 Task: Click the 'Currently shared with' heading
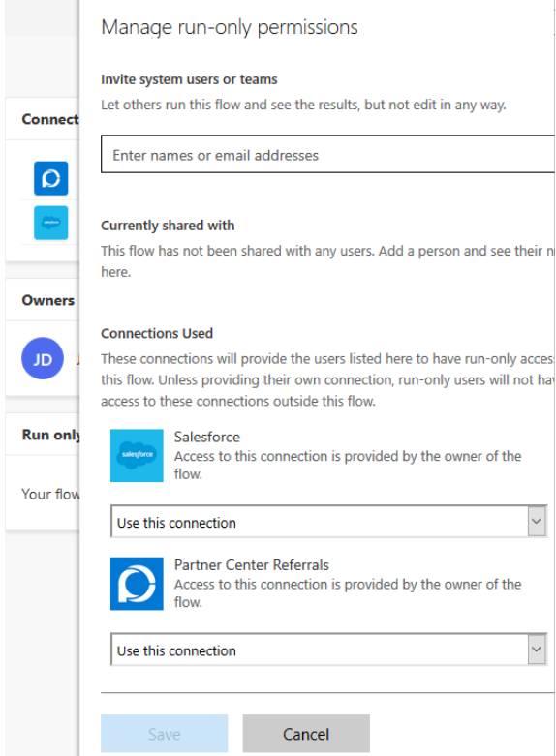click(x=168, y=226)
